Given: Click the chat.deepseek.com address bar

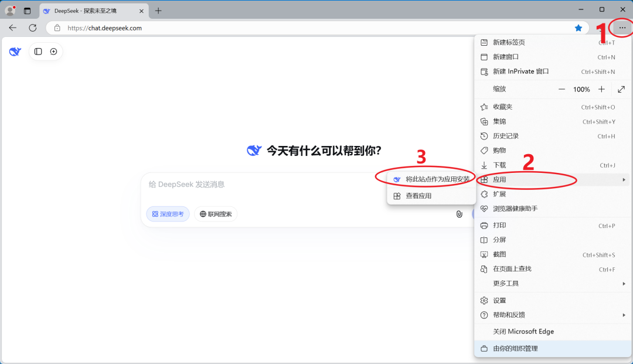Looking at the screenshot, I should [316, 28].
